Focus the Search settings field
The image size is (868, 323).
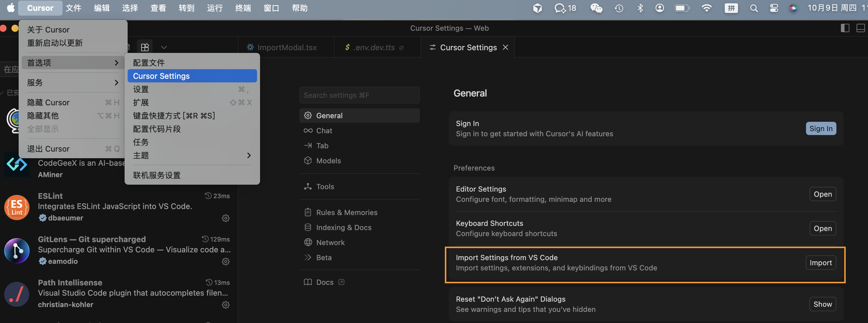click(x=359, y=95)
